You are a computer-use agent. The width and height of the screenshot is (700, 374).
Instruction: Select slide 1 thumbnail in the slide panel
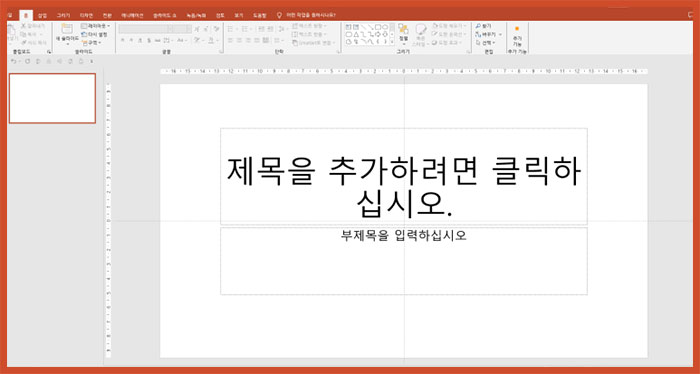coord(52,98)
